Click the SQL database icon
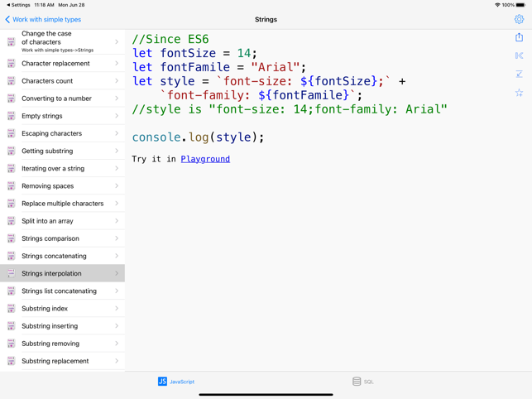Screen dimensions: 532x399 tap(357, 382)
